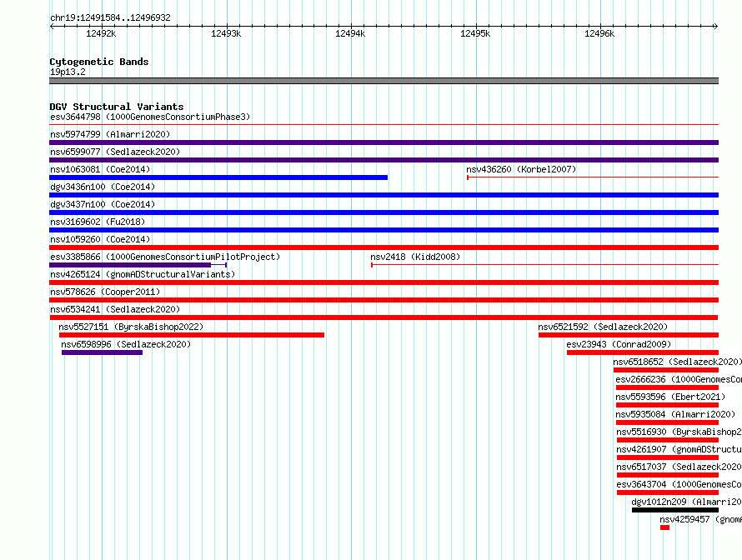Click the dgv3437n100 (Coe2014) label
742x560 pixels.
pyautogui.click(x=103, y=204)
